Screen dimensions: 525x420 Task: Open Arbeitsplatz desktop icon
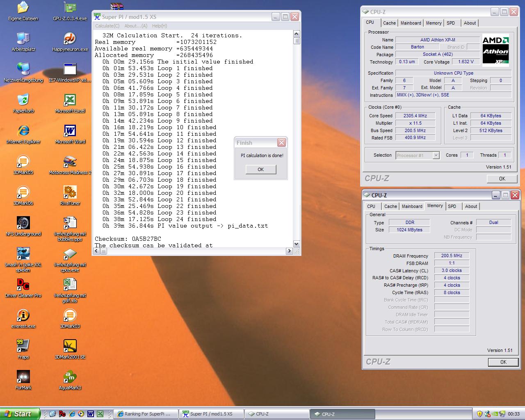click(x=23, y=42)
